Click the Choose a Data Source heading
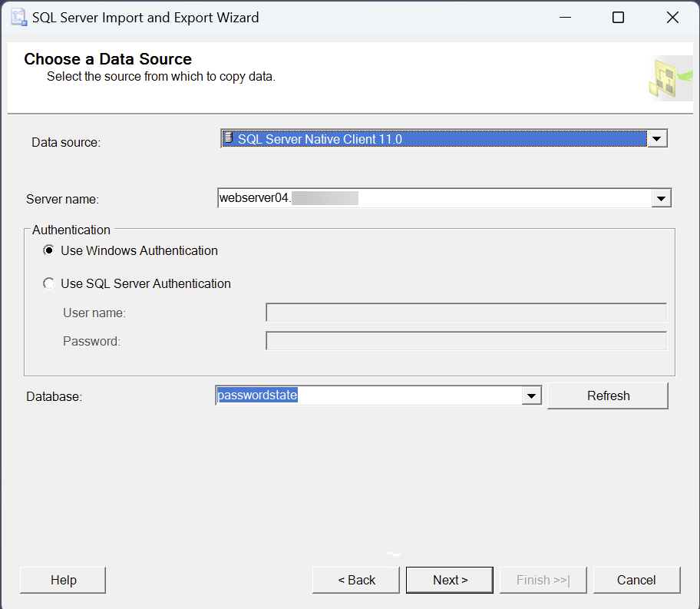 pos(107,59)
